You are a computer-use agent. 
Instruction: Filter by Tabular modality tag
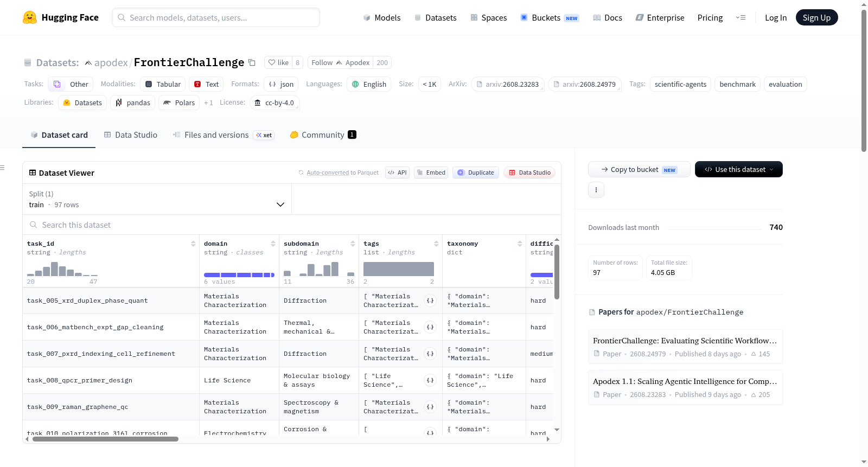163,84
